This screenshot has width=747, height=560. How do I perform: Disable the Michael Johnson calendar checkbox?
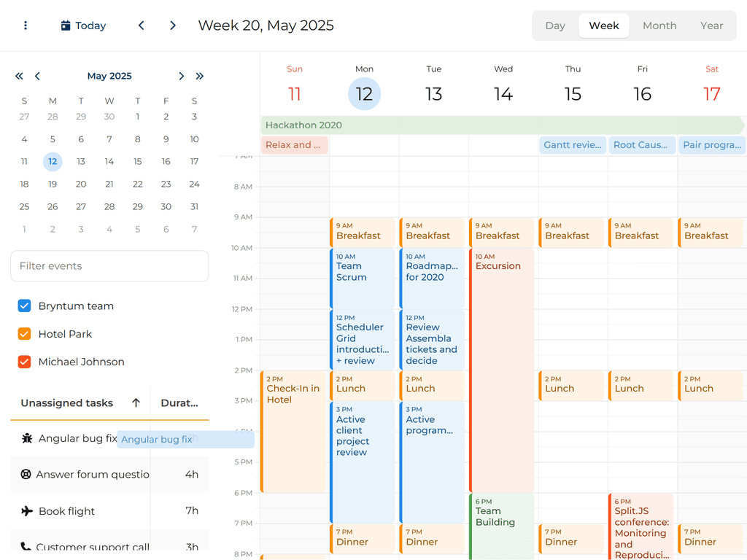pyautogui.click(x=24, y=362)
